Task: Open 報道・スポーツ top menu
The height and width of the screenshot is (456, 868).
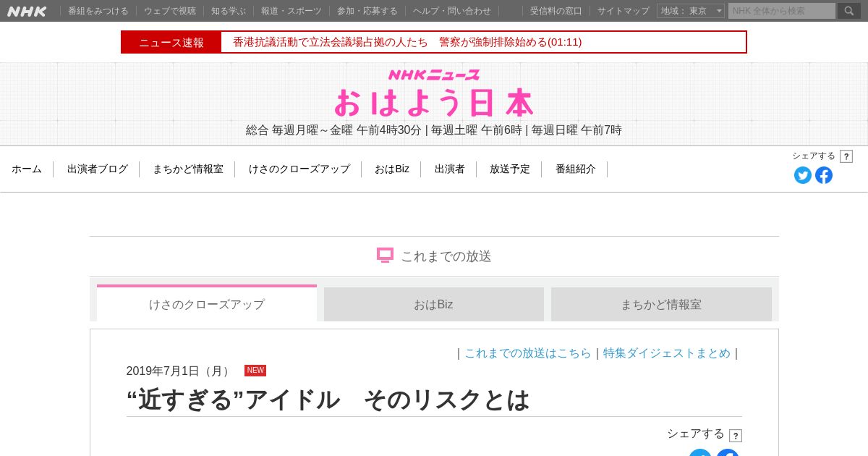Action: (292, 11)
